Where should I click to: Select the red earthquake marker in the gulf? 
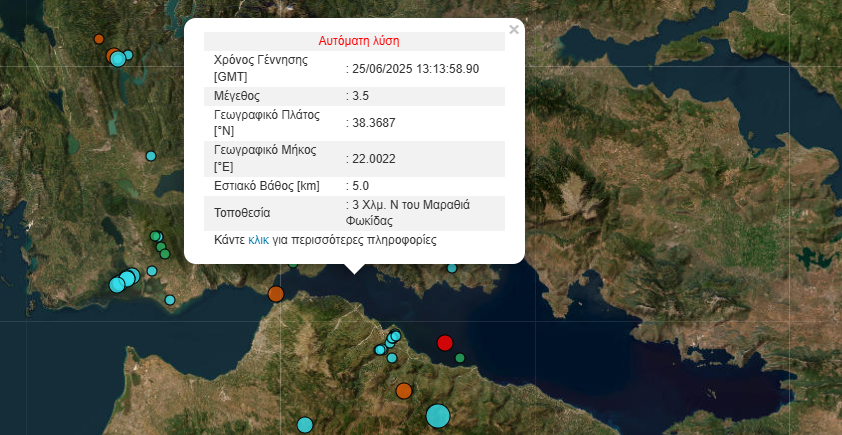click(445, 344)
